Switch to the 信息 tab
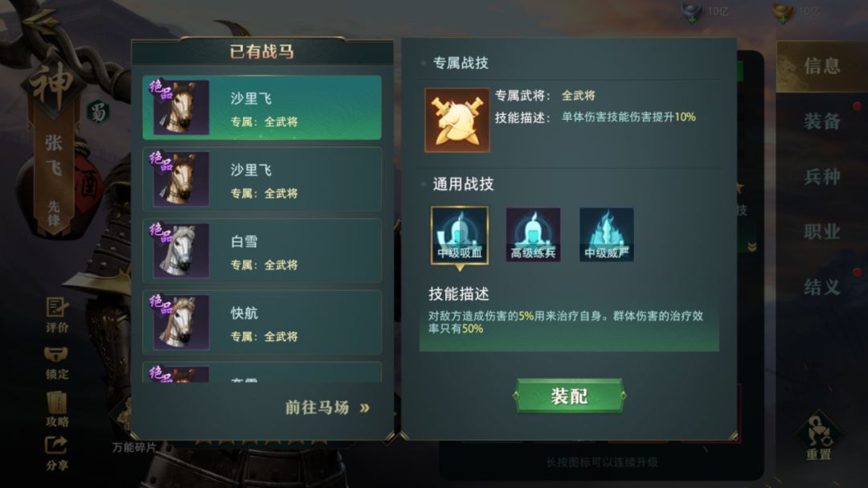The width and height of the screenshot is (868, 488). 822,66
